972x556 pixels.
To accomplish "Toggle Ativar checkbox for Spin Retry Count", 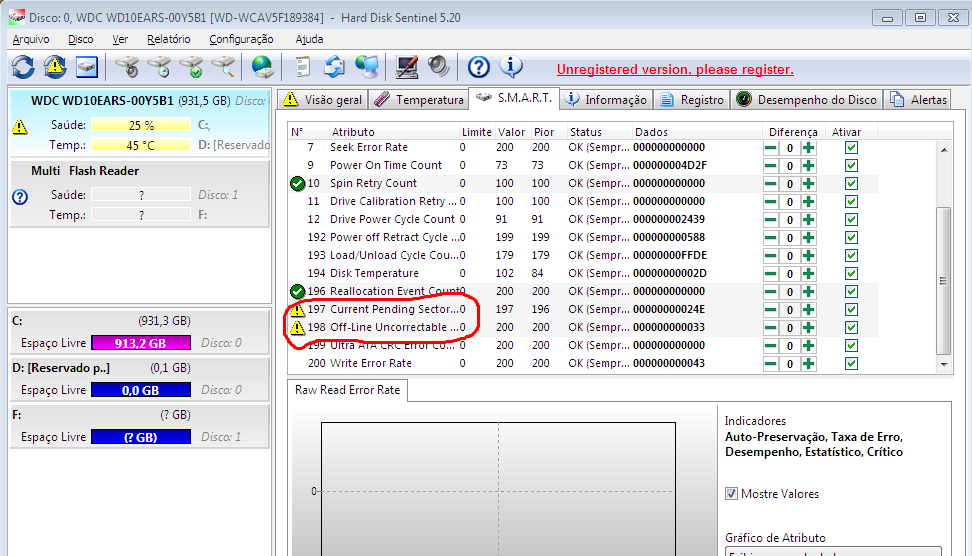I will [851, 183].
